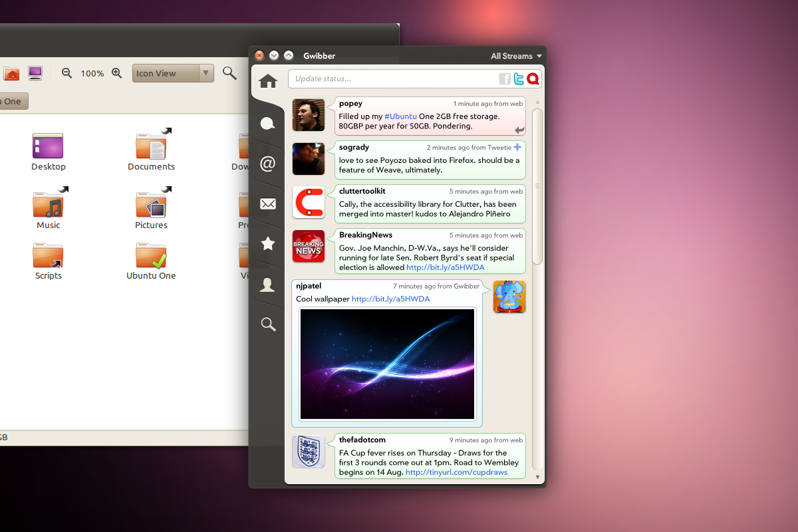View njpatel's wallpaper image preview
The height and width of the screenshot is (532, 798).
[387, 364]
